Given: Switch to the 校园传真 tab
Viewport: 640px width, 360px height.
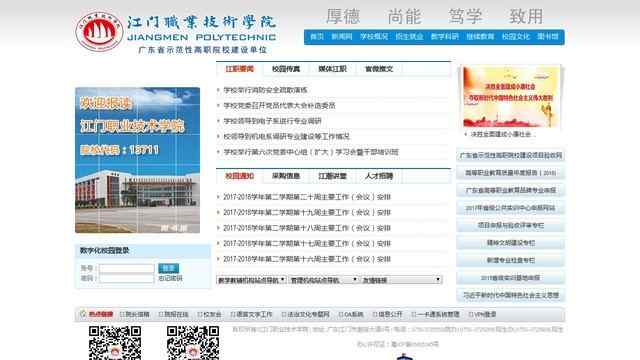Looking at the screenshot, I should pyautogui.click(x=286, y=69).
